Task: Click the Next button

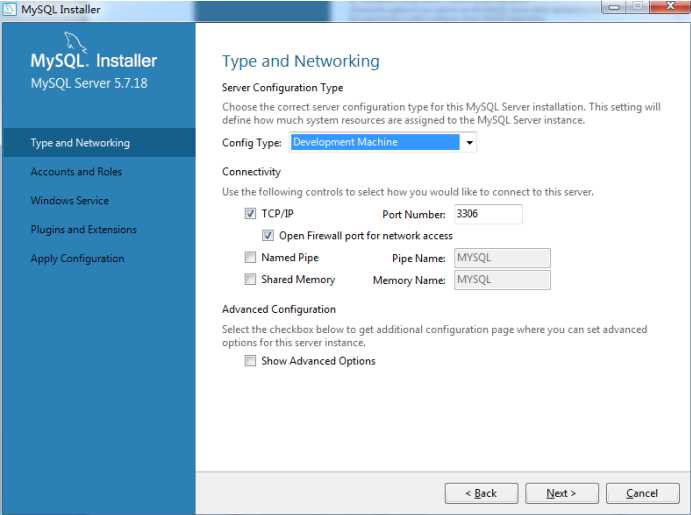Action: 562,493
